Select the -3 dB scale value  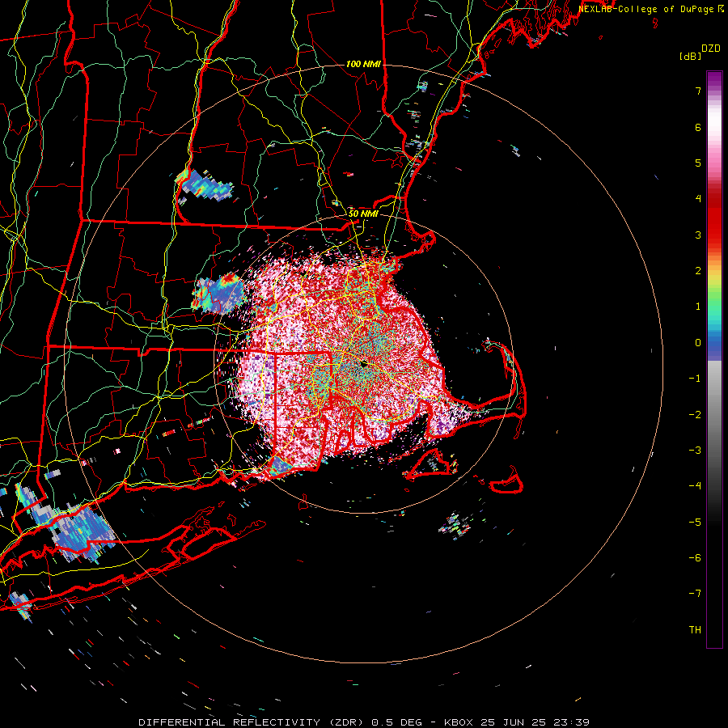click(695, 450)
